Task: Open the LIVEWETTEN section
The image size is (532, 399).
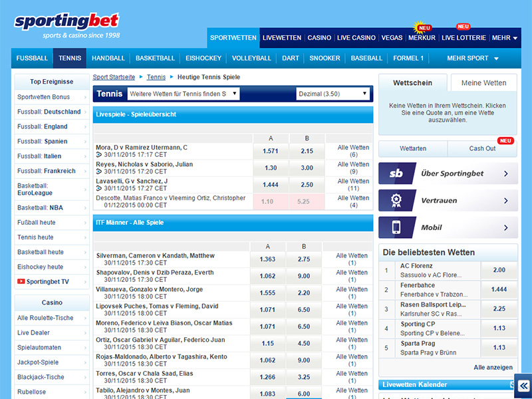Action: [x=281, y=38]
